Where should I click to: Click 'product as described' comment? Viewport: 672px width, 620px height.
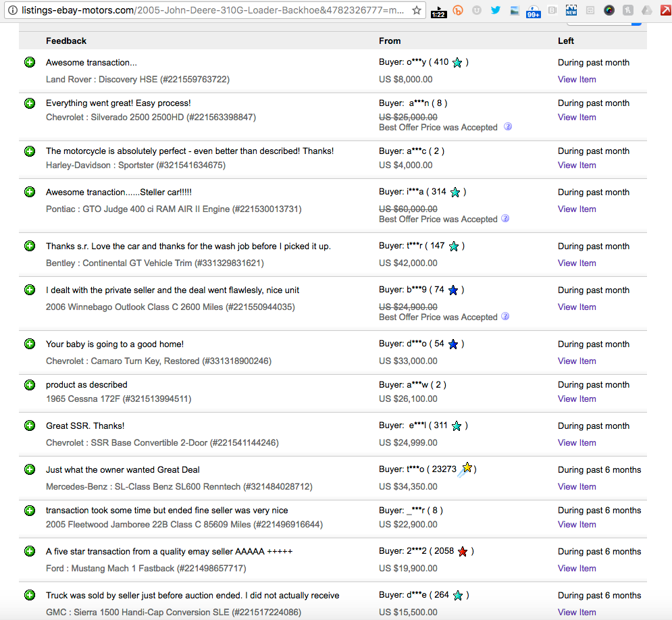click(86, 384)
